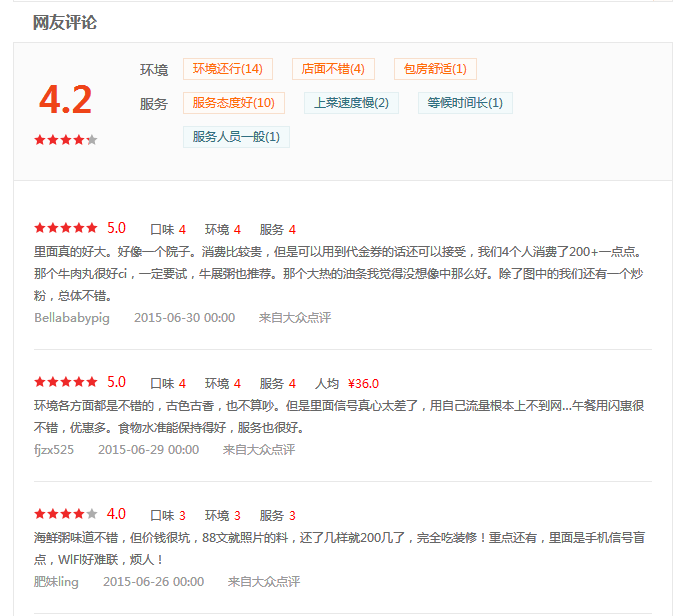This screenshot has width=688, height=616.
Task: Click the 网友评论 heading
Action: click(65, 22)
